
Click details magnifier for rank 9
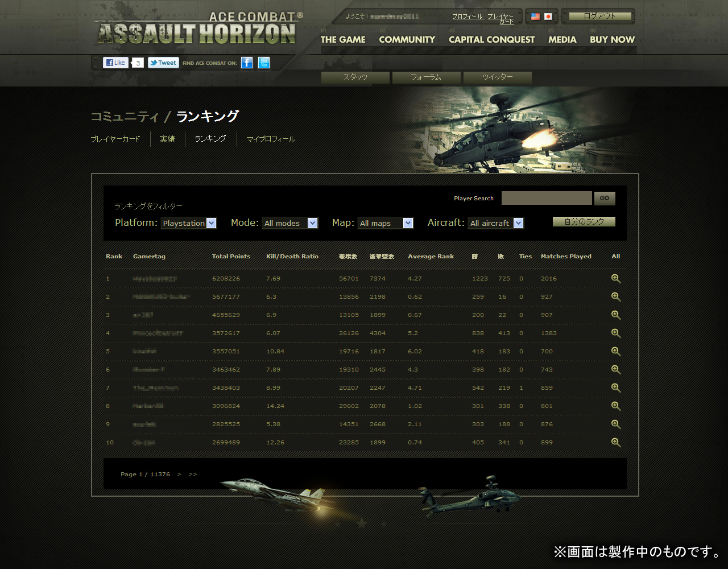(616, 424)
